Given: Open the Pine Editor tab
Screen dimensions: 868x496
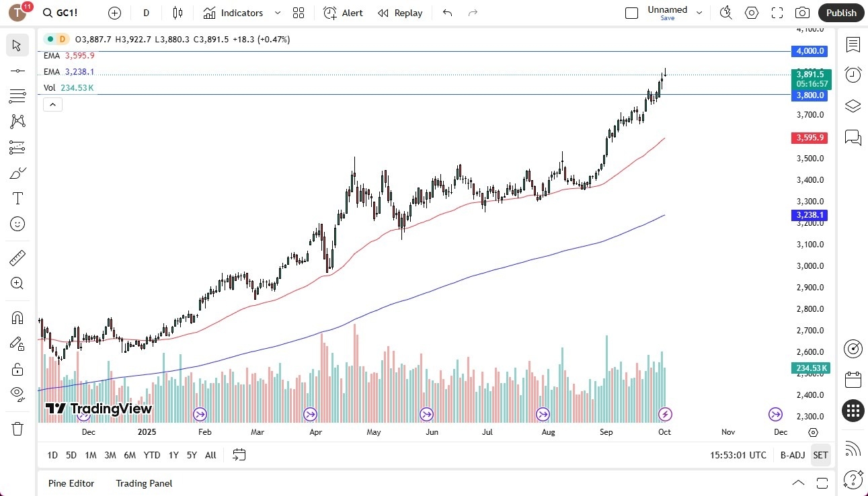Looking at the screenshot, I should 71,483.
